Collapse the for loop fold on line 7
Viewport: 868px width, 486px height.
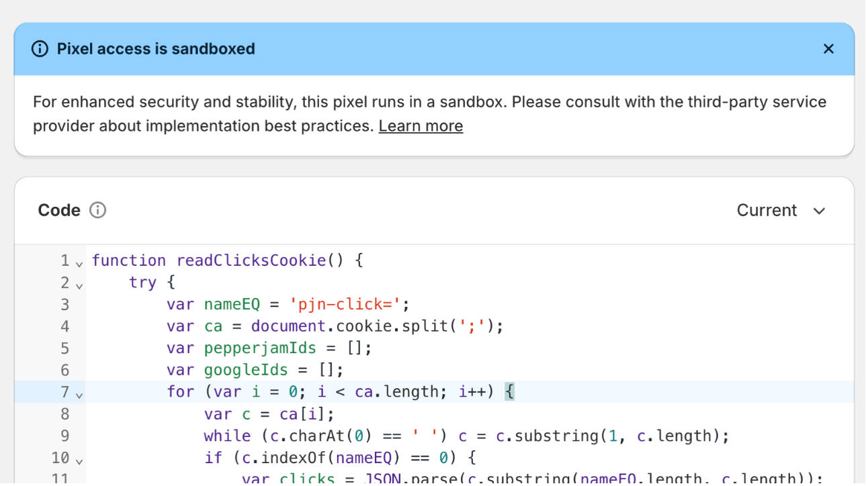tap(79, 395)
